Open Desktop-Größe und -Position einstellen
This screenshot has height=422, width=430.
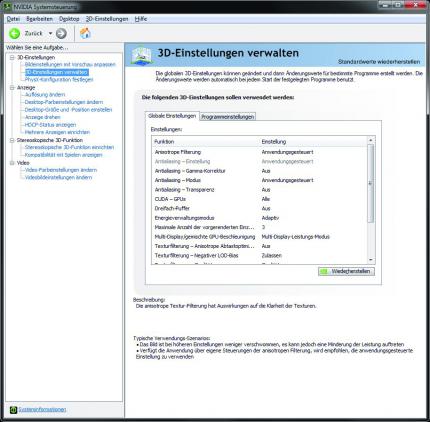click(x=68, y=110)
